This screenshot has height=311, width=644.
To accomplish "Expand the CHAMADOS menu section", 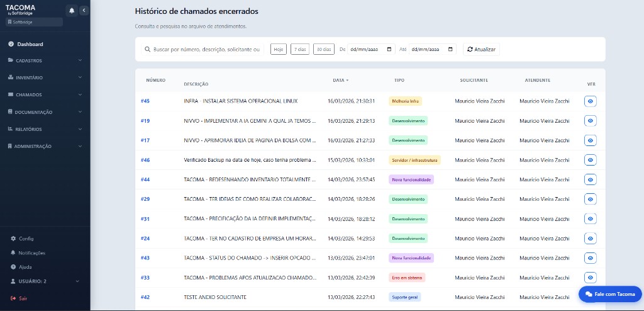I will pyautogui.click(x=45, y=94).
